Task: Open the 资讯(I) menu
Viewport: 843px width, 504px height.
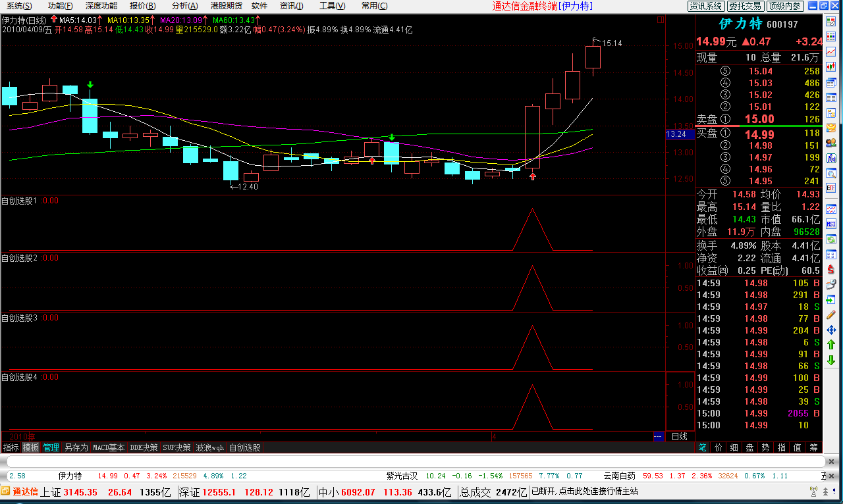Action: [292, 6]
